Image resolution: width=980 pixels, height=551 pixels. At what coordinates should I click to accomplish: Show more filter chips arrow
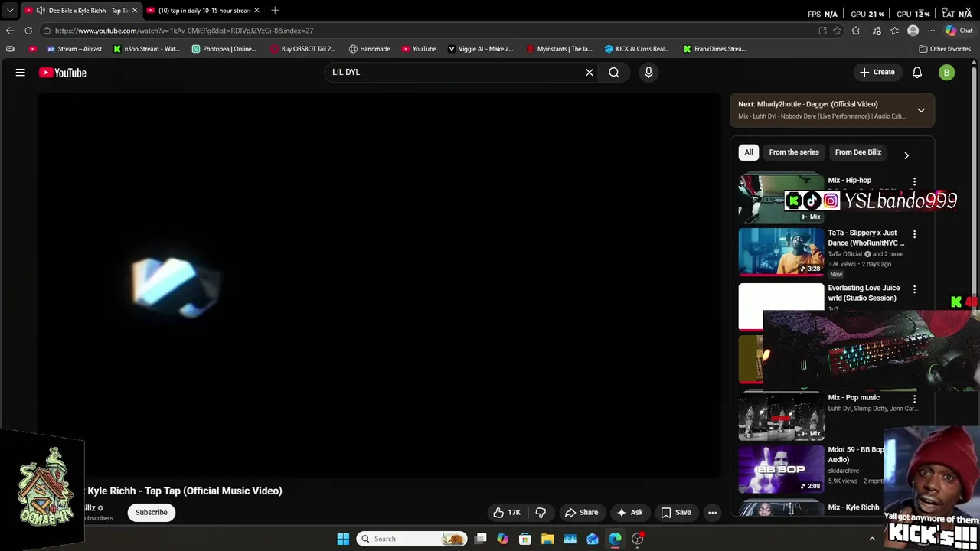pos(906,155)
